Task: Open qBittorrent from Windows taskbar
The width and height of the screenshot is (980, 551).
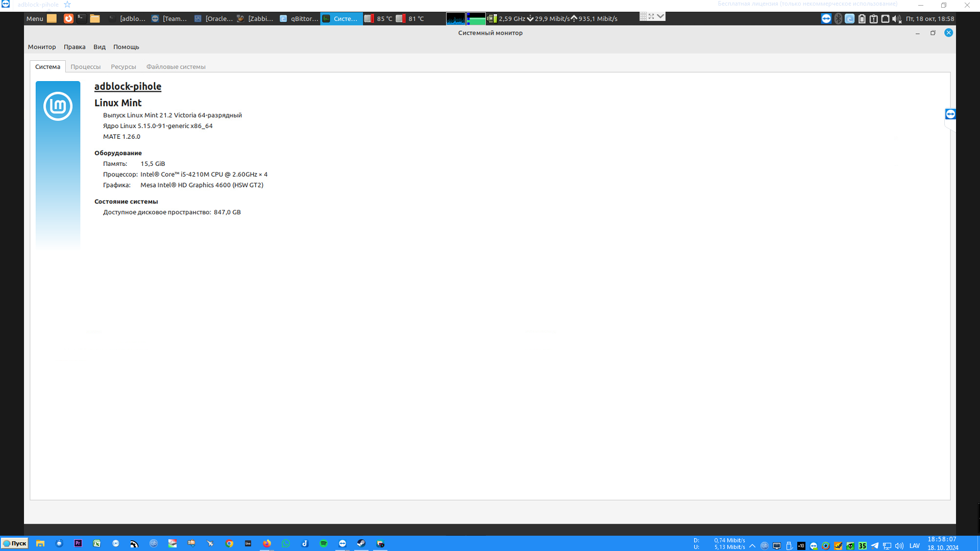Action: tap(154, 543)
